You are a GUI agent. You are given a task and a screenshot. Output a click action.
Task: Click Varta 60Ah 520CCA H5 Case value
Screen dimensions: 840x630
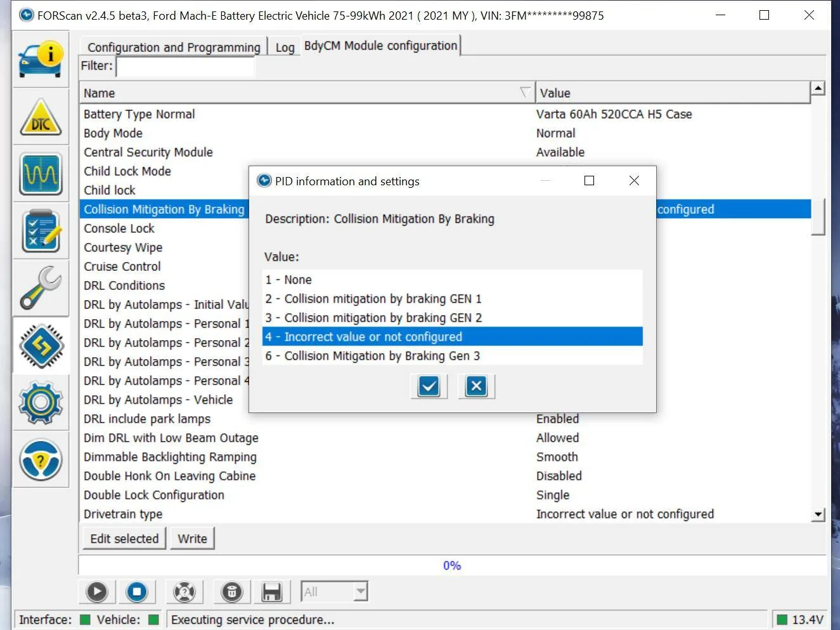tap(614, 114)
